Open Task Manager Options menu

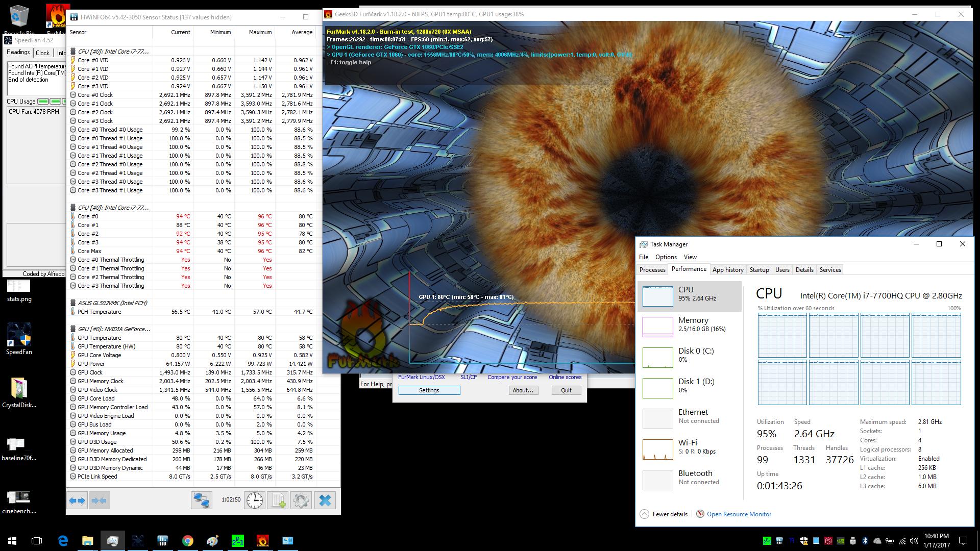tap(666, 257)
